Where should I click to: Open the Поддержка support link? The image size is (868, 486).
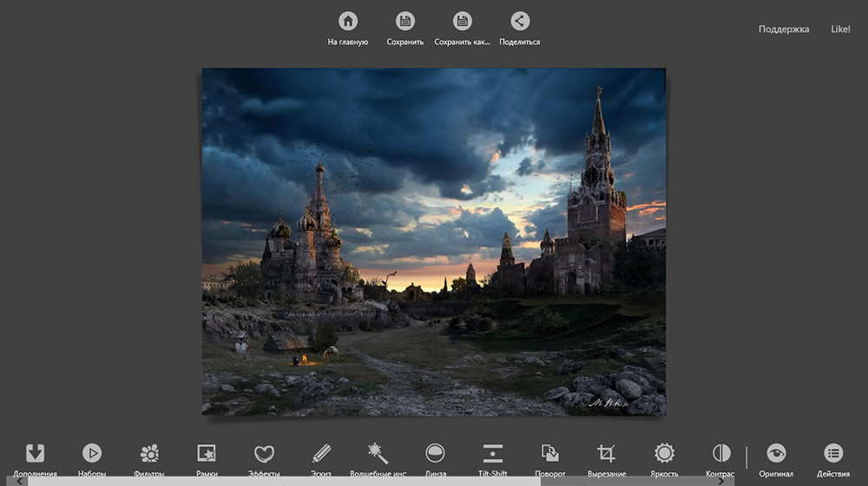pos(783,29)
